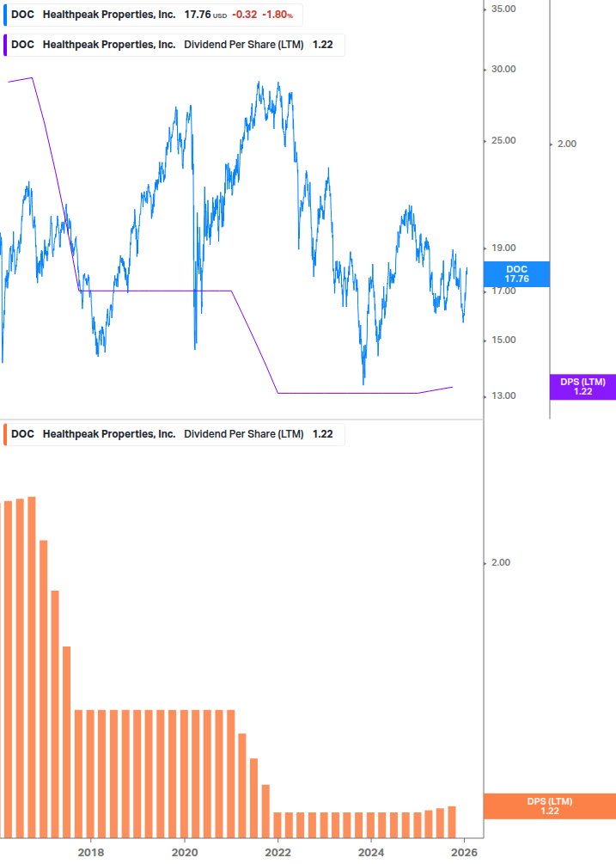This screenshot has height=864, width=616.
Task: Click the orange DPS (LTM) 1.22 axis label
Action: [x=549, y=806]
